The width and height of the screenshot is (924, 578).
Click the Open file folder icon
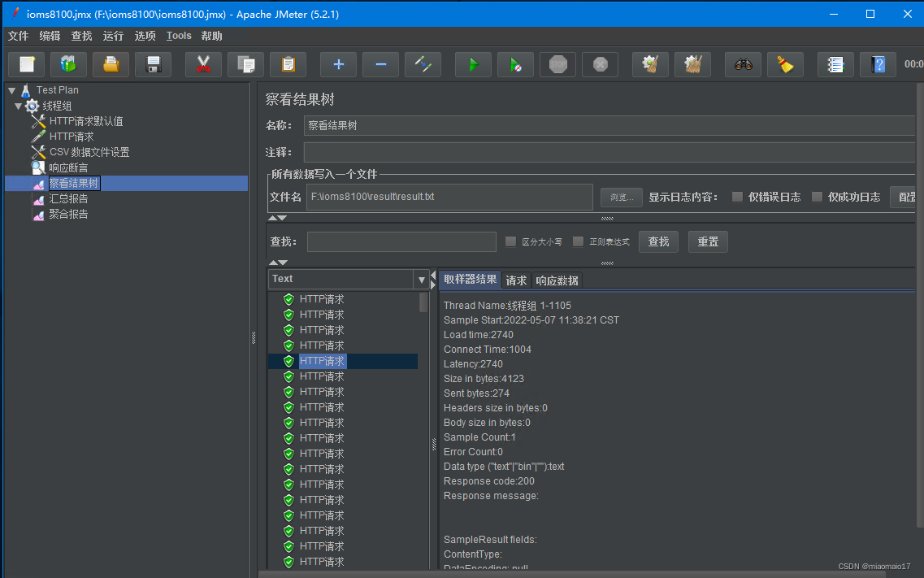[x=111, y=64]
